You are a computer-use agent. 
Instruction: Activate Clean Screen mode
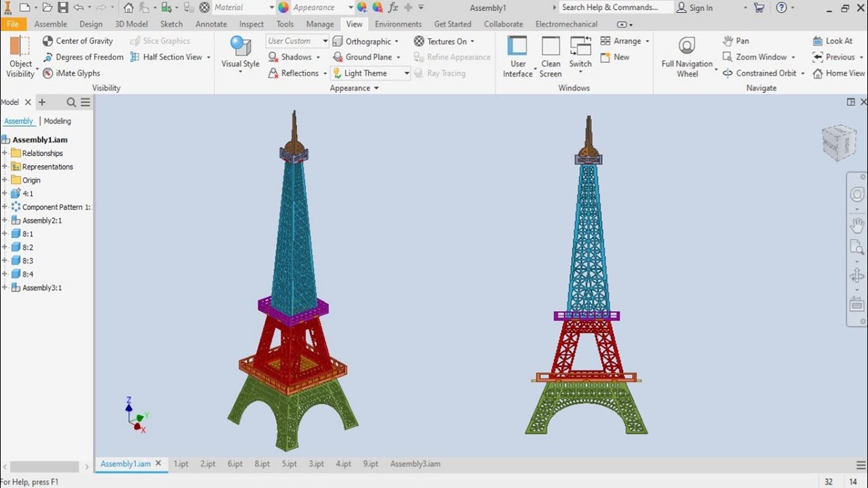point(551,56)
